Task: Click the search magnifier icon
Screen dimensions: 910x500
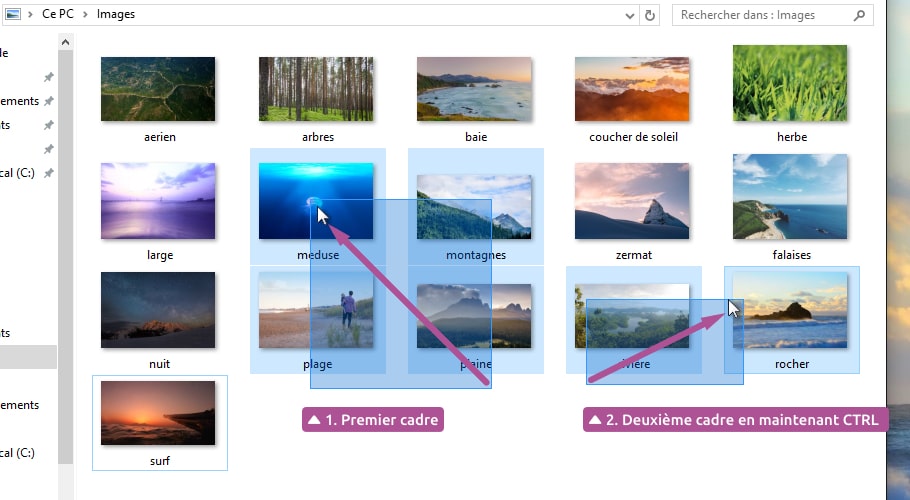Action: (x=860, y=15)
